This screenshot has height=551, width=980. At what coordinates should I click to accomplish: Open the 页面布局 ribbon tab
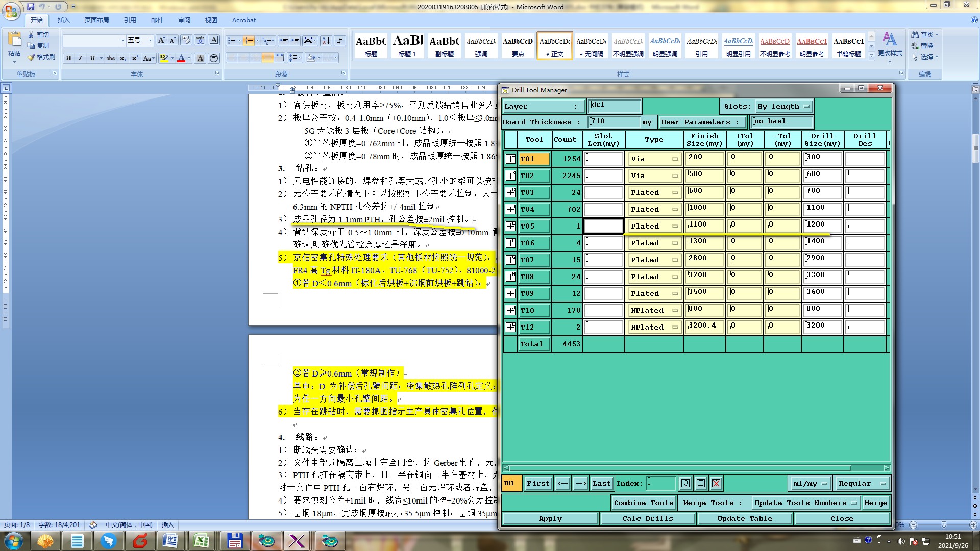tap(97, 20)
